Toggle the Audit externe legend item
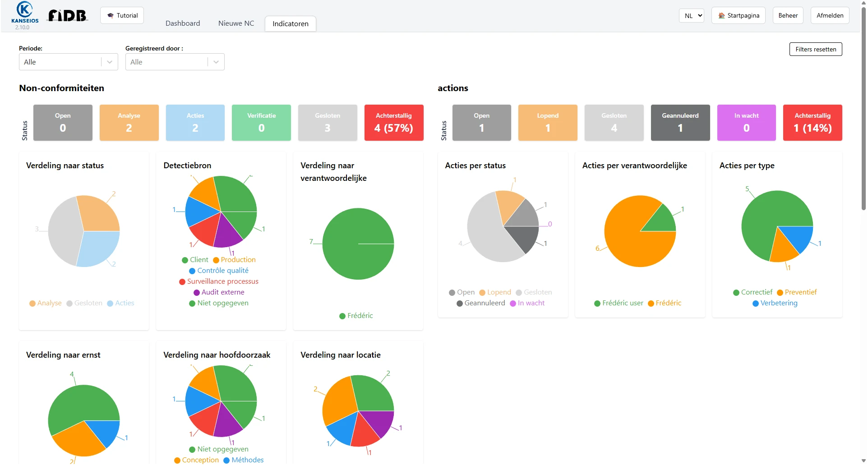The height and width of the screenshot is (465, 868). [x=219, y=292]
